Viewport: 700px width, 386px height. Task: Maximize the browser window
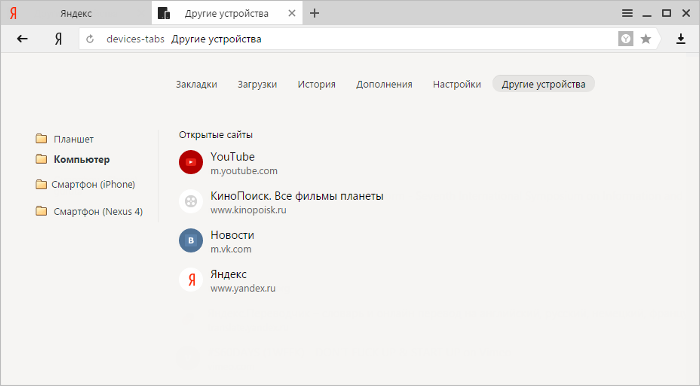(667, 13)
